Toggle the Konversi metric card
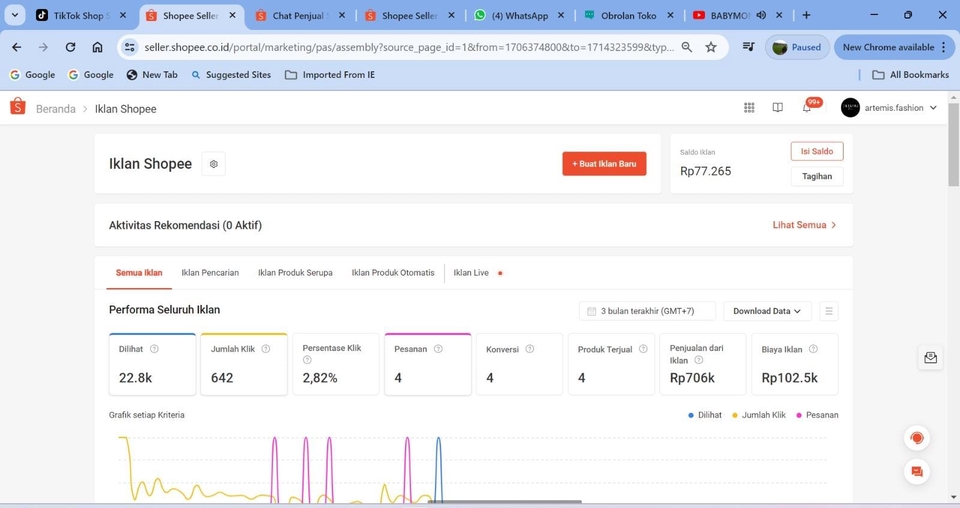 pyautogui.click(x=519, y=364)
